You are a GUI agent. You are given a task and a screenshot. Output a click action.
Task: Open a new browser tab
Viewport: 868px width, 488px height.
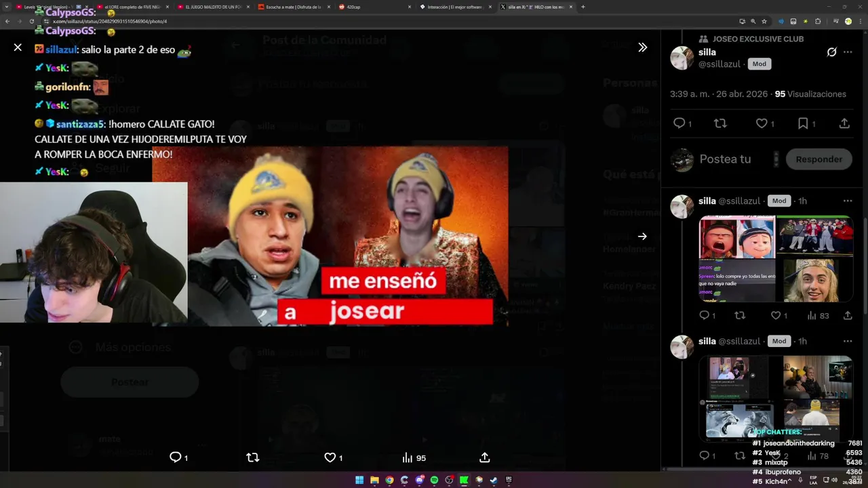[583, 7]
